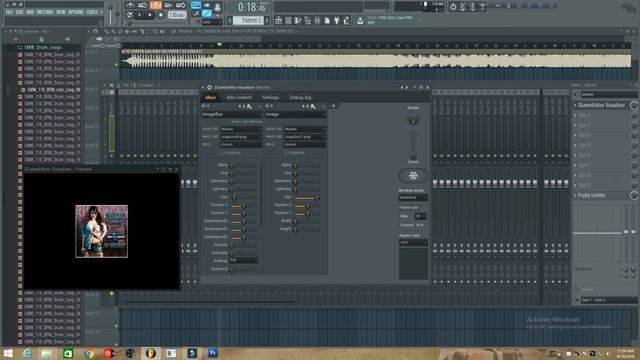
Task: Click the Zoom slider knob in visualizer
Action: pyautogui.click(x=413, y=156)
